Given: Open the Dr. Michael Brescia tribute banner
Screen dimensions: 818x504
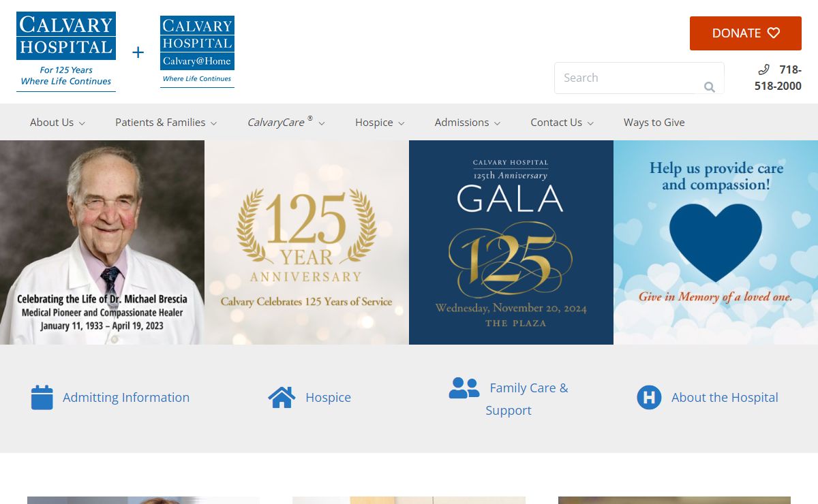Looking at the screenshot, I should click(102, 242).
